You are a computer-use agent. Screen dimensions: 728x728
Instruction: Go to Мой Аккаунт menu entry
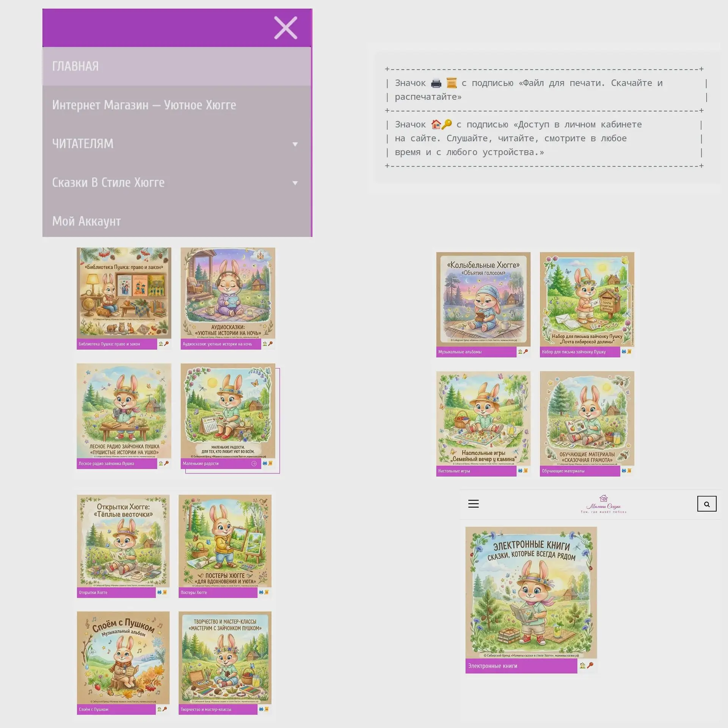click(x=177, y=221)
